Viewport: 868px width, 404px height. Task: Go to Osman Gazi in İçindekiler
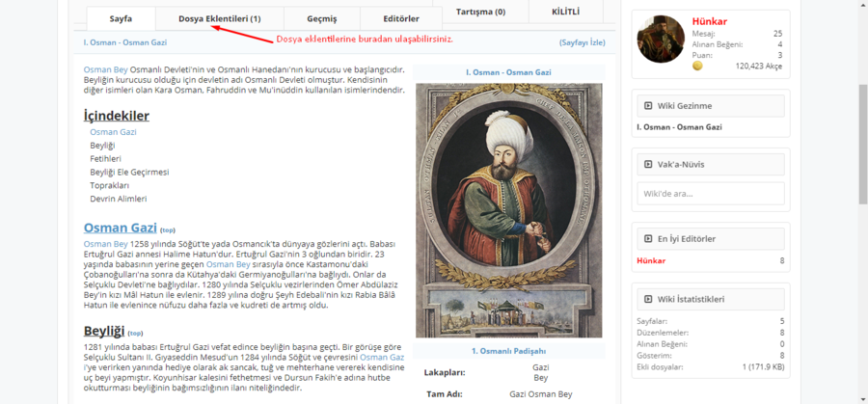[x=114, y=132]
